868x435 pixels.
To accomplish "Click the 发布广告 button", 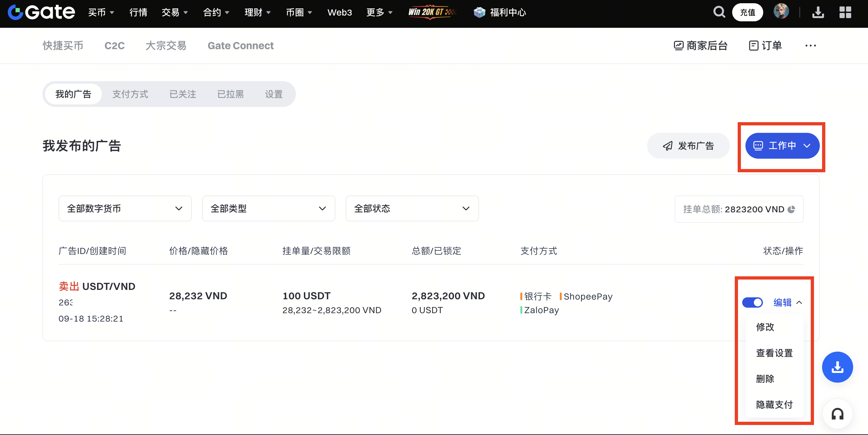I will point(688,145).
